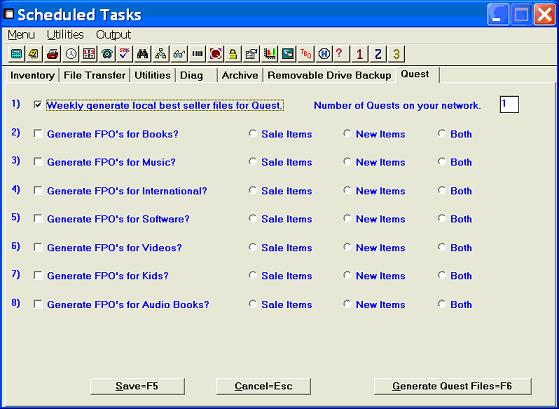Check Generate FPO's for Videos
The image size is (559, 409).
(x=38, y=247)
